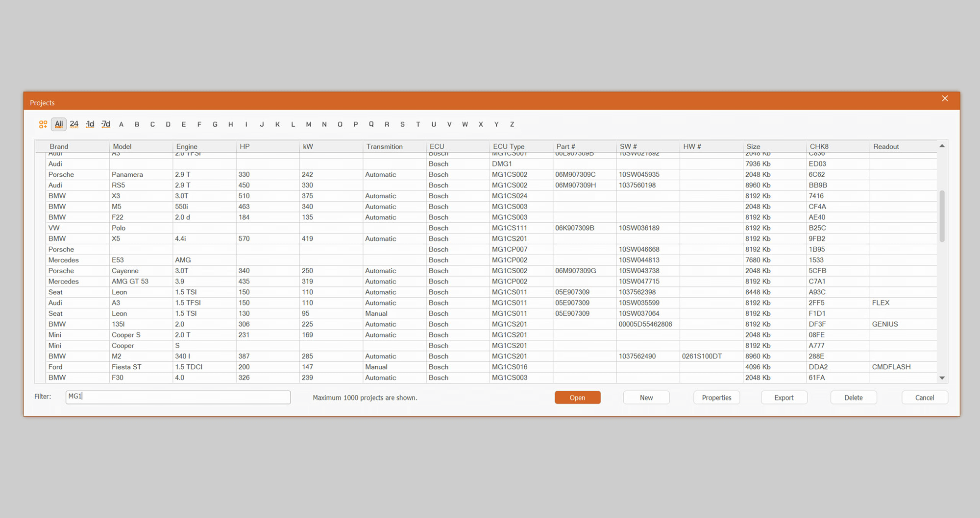Filter projects by 7d
This screenshot has height=518, width=980.
point(106,124)
